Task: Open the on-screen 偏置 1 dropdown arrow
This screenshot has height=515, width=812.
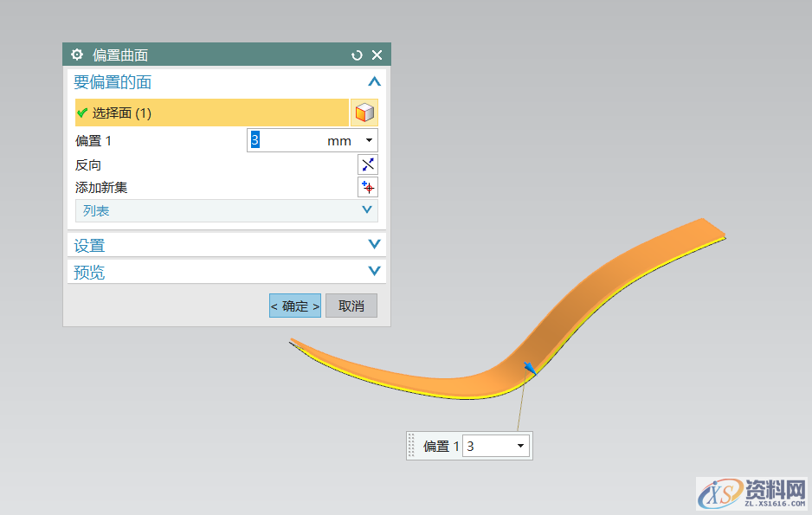Action: click(x=520, y=446)
